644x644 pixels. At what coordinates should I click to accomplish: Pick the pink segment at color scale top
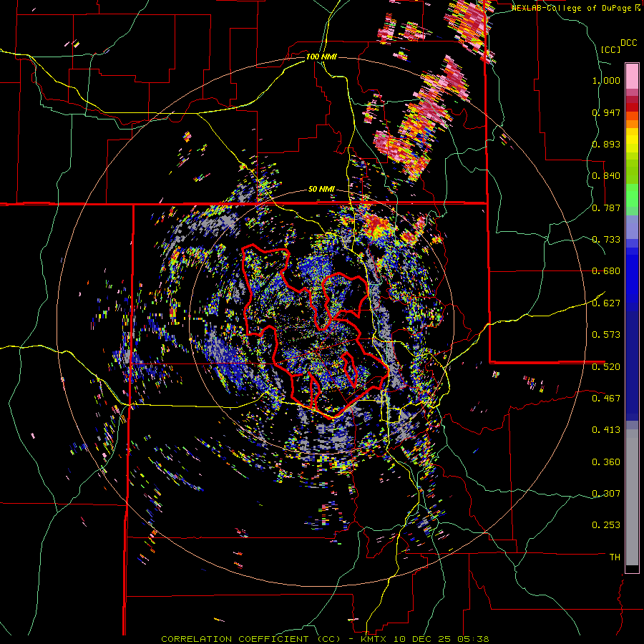632,76
